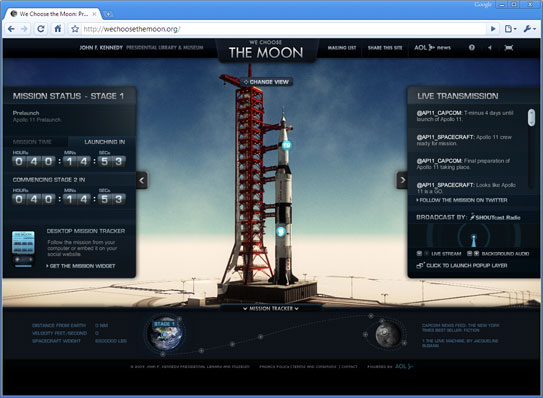The height and width of the screenshot is (398, 543).
Task: Click the Change View button above the tower
Action: [x=267, y=82]
